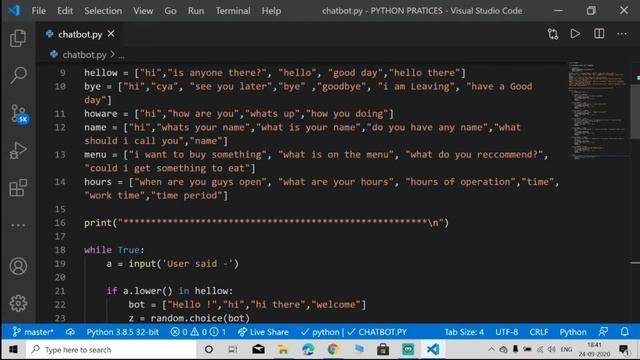Open the Extensions view
Screen dimensions: 640x360
pyautogui.click(x=18, y=188)
